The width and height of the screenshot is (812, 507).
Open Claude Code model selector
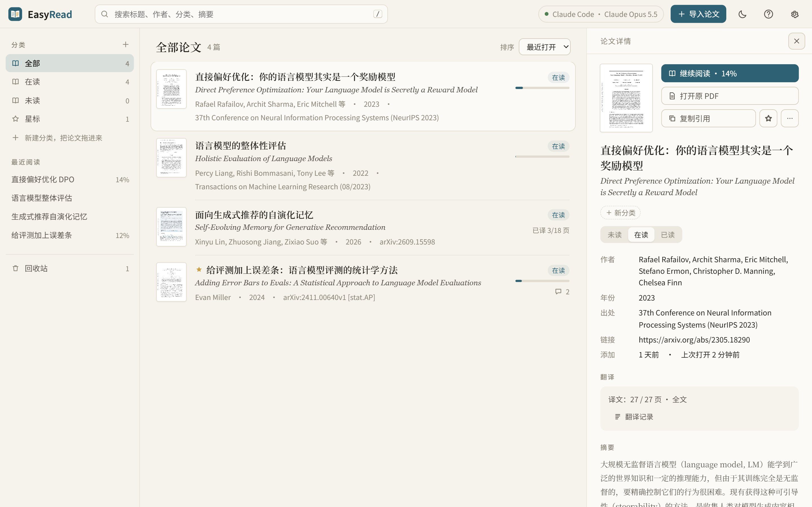[601, 14]
